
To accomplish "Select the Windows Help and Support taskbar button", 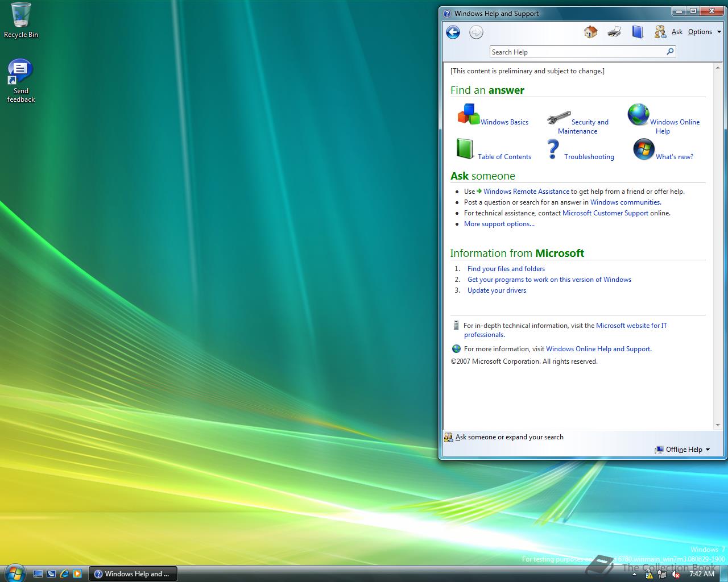I will [133, 573].
